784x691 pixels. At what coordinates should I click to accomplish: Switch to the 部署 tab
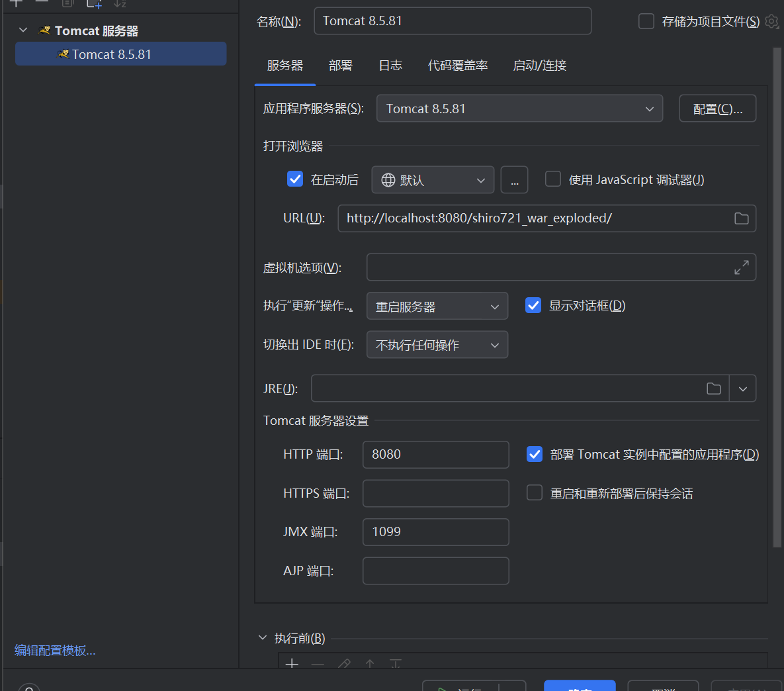pyautogui.click(x=340, y=66)
